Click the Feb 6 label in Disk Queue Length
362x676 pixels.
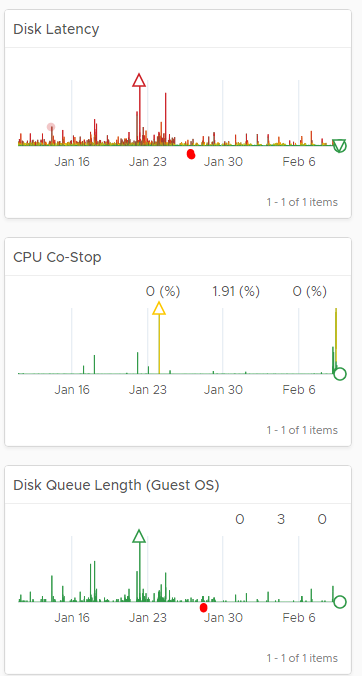click(299, 618)
